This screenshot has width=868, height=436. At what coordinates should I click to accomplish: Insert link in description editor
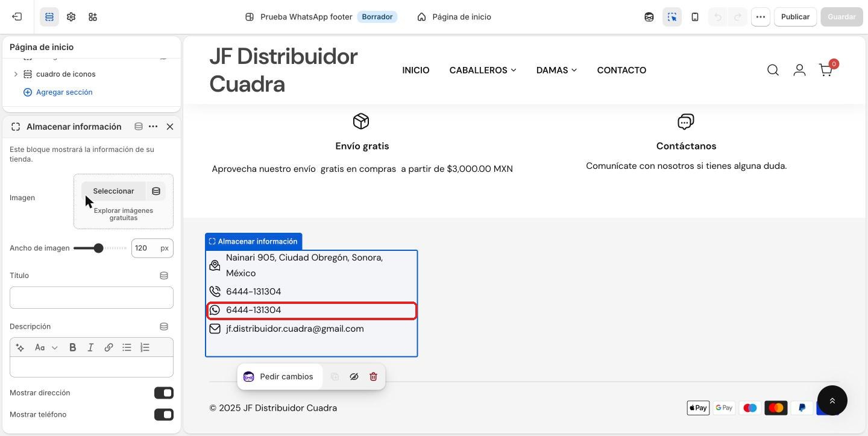(x=108, y=347)
